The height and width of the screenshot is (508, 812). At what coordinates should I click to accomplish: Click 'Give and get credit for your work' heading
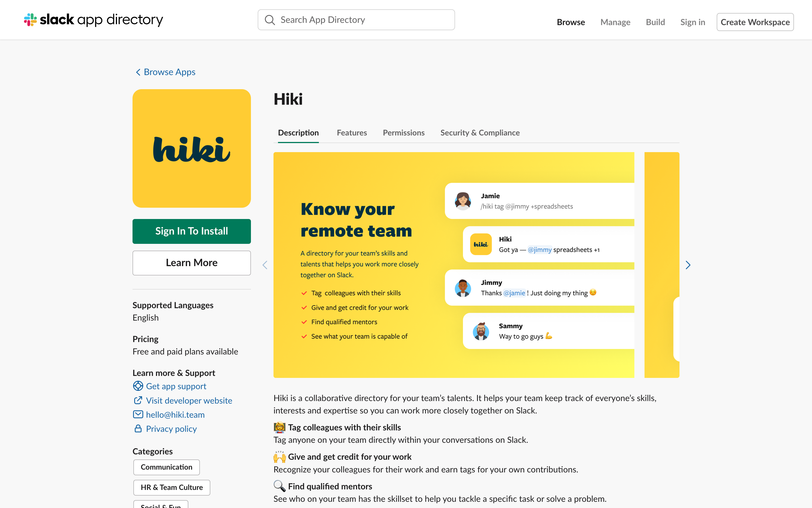pyautogui.click(x=350, y=457)
